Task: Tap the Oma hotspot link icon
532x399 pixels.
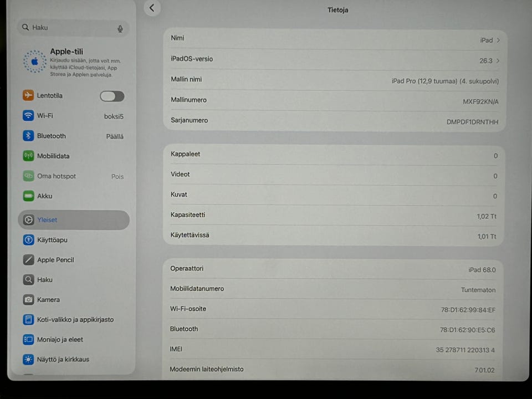Action: pyautogui.click(x=28, y=176)
